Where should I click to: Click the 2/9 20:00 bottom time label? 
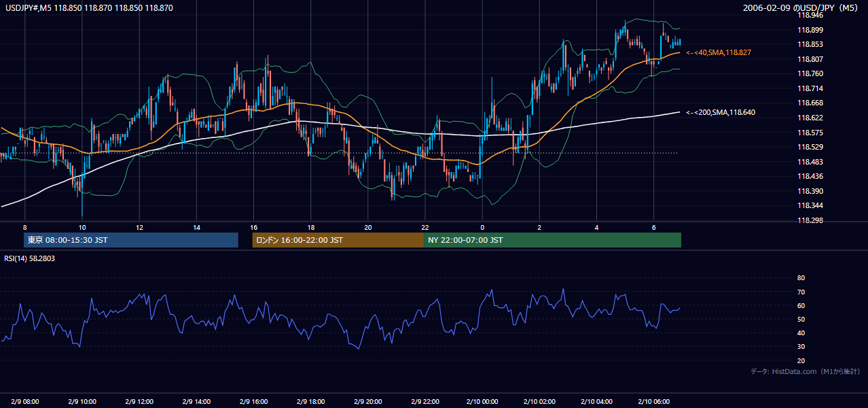(x=367, y=401)
